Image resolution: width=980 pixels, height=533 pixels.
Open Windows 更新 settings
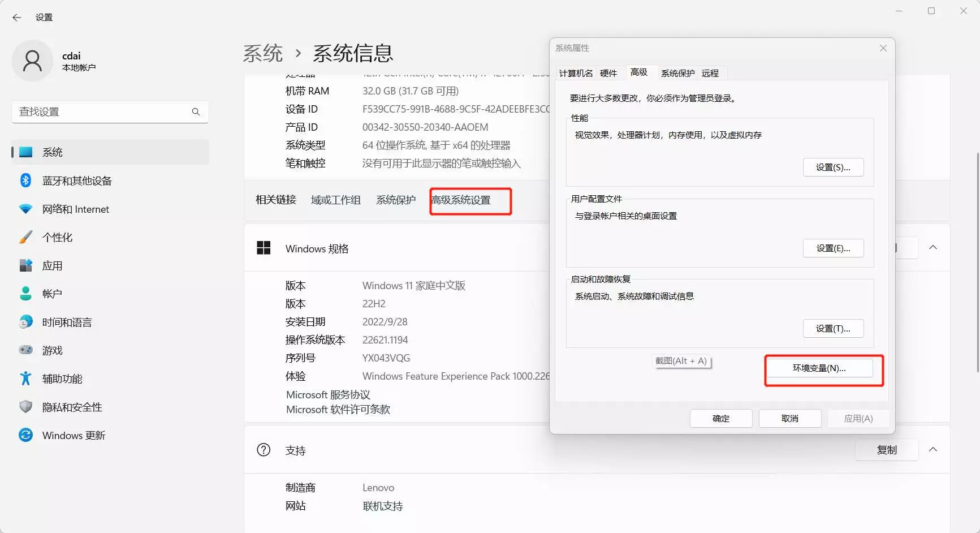coord(110,435)
